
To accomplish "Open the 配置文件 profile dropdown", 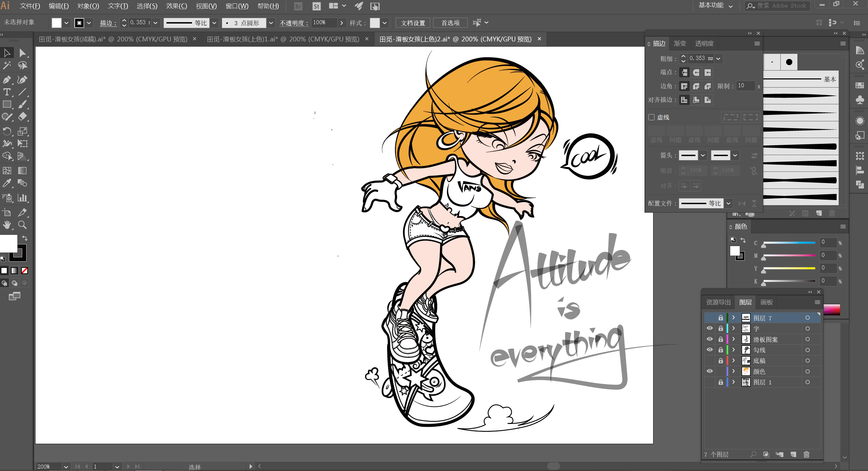I will pos(729,203).
